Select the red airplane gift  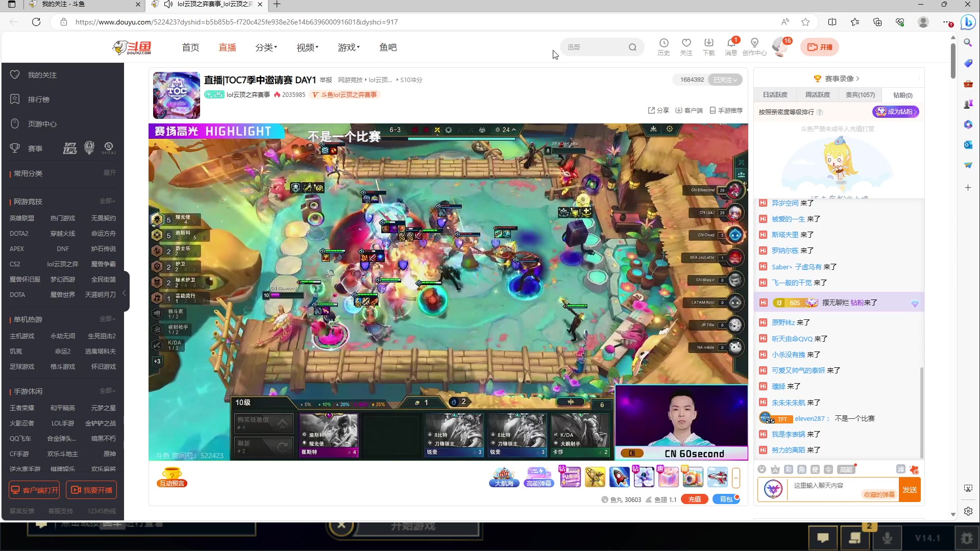click(718, 478)
